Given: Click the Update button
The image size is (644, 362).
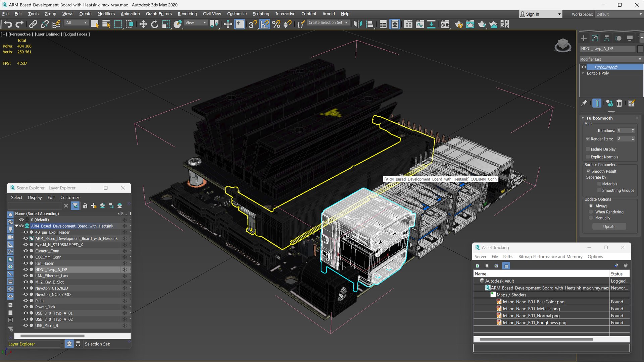Looking at the screenshot, I should pos(609,227).
